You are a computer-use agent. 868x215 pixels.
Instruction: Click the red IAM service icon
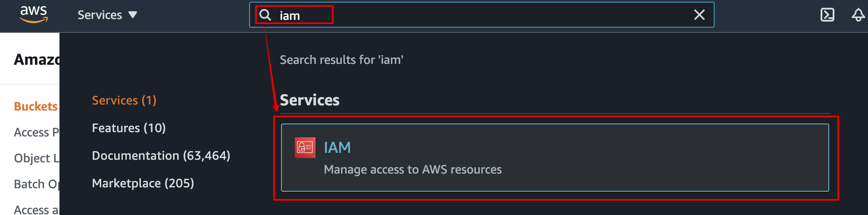tap(305, 148)
